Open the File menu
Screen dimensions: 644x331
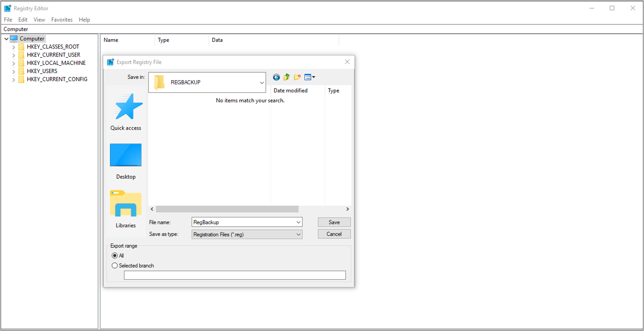click(x=7, y=19)
